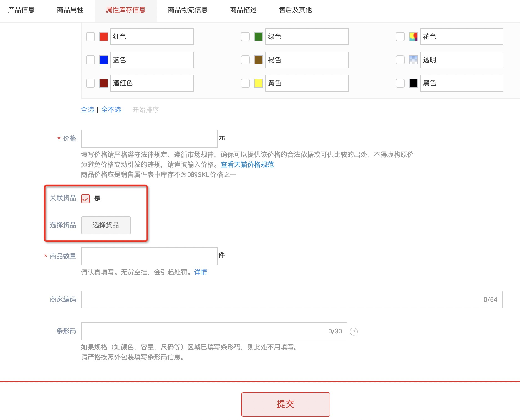Focus the 商品数量 input field
Viewport: 520px width, 420px height.
coord(149,256)
